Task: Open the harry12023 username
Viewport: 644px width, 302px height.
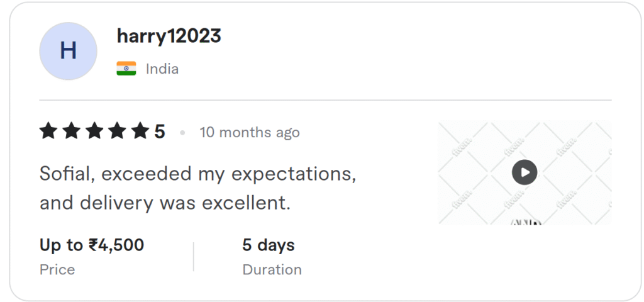Action: tap(169, 36)
